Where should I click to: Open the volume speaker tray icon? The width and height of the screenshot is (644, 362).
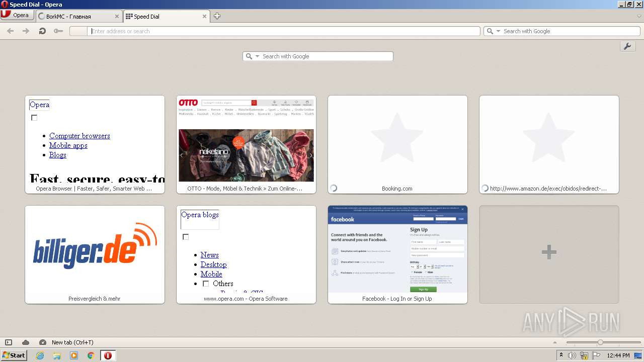pyautogui.click(x=572, y=355)
